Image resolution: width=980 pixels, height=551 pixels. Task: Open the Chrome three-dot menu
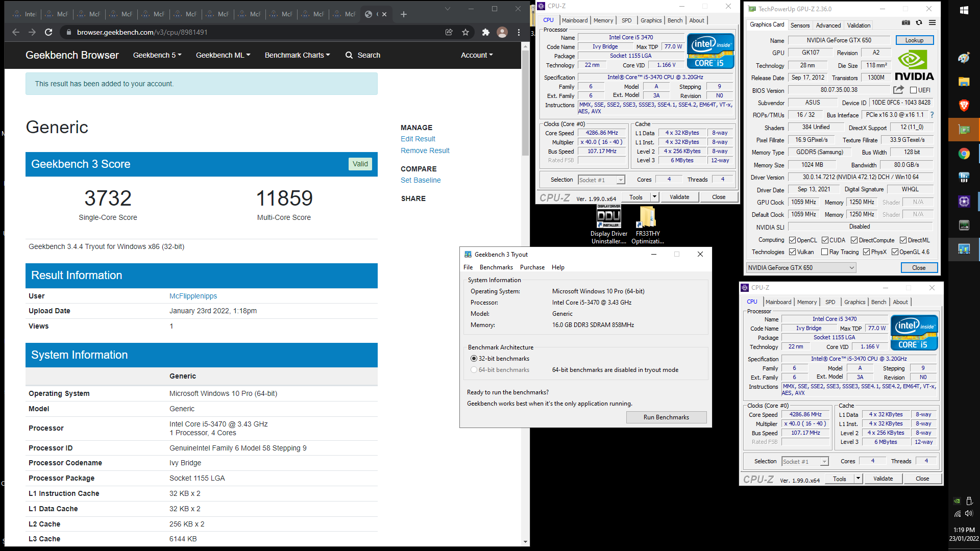click(x=519, y=32)
